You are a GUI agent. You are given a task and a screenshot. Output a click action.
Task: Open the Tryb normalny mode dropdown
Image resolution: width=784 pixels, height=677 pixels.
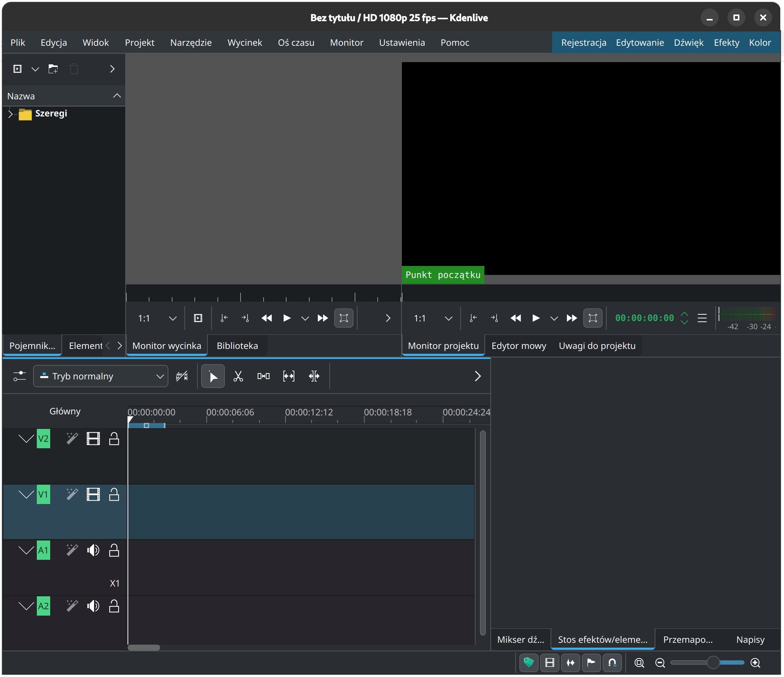coord(101,376)
